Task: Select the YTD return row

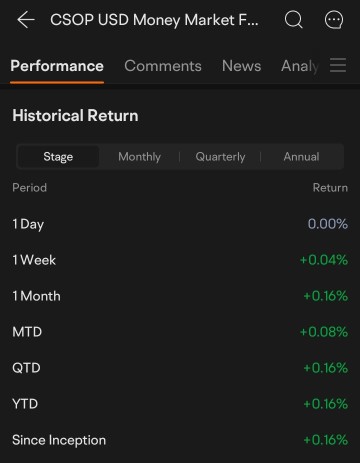Action: [180, 404]
